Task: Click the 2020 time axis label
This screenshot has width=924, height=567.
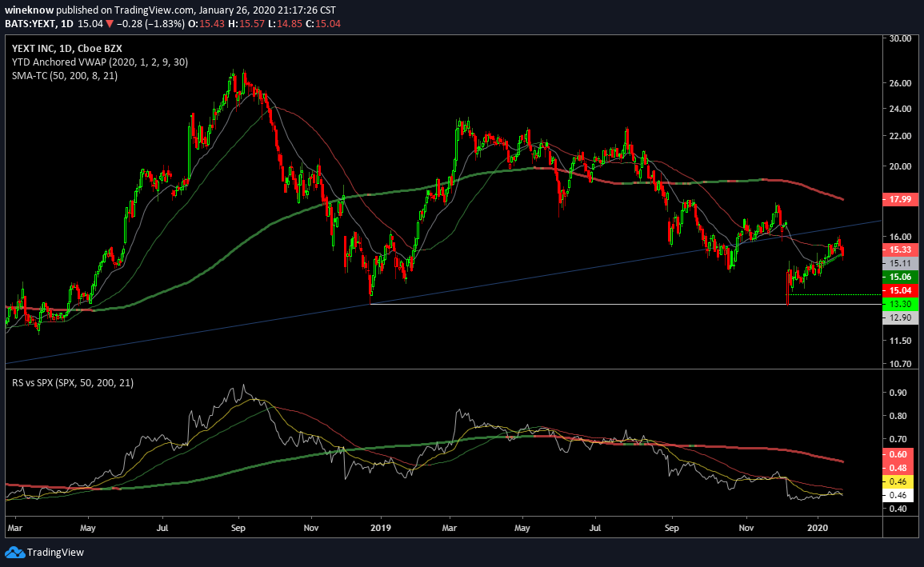Action: click(x=818, y=528)
